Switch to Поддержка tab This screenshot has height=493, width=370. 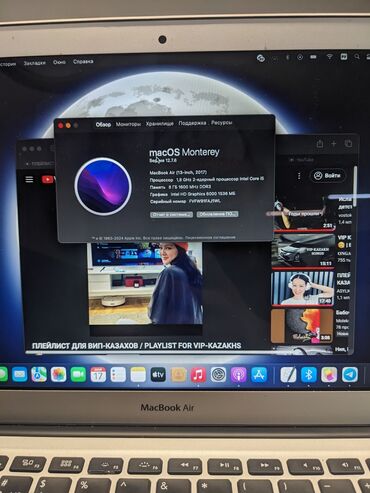point(192,123)
